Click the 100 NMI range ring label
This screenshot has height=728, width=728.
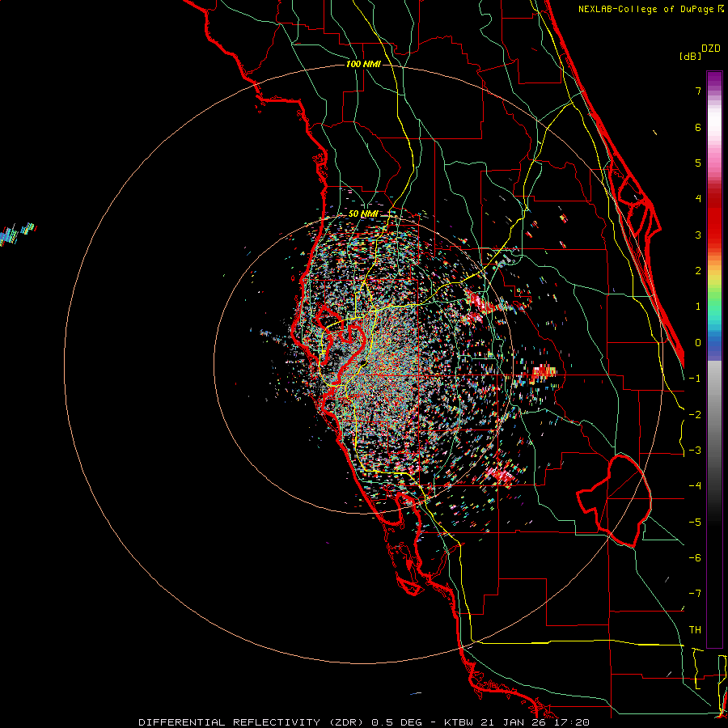[x=363, y=64]
